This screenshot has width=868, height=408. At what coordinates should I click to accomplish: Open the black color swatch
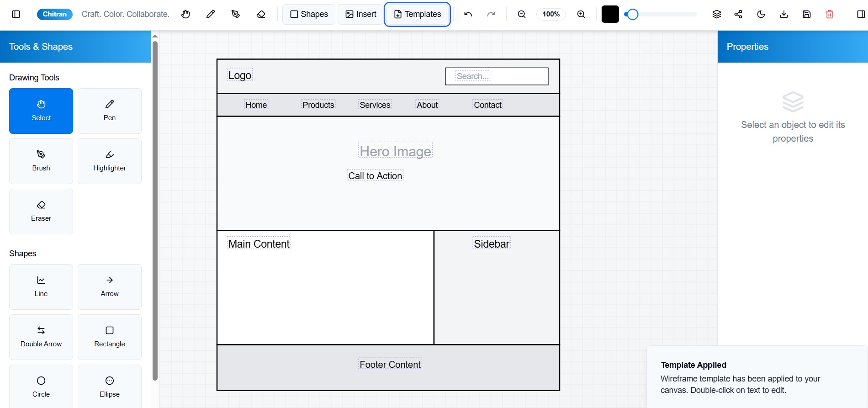pyautogui.click(x=610, y=14)
